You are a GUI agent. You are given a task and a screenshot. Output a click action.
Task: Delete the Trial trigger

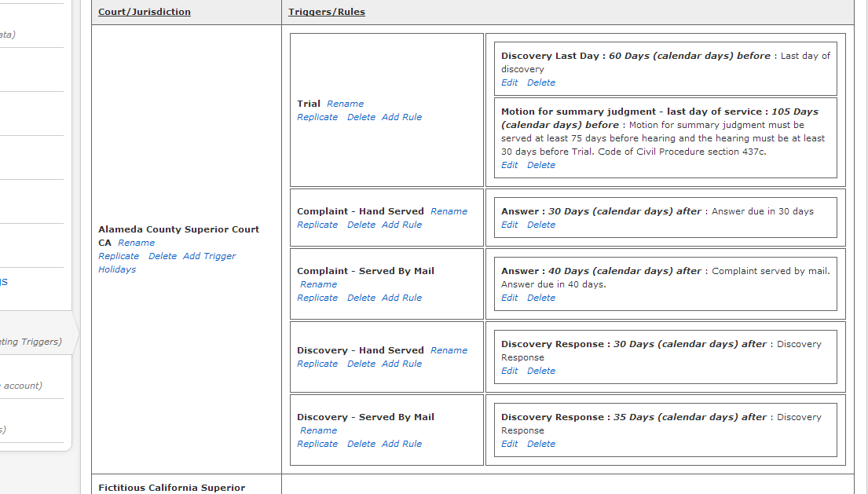click(361, 117)
